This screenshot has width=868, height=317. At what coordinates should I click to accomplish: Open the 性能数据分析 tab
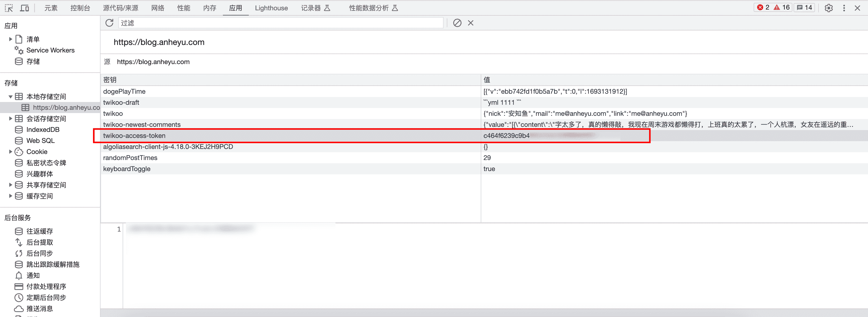click(x=373, y=8)
